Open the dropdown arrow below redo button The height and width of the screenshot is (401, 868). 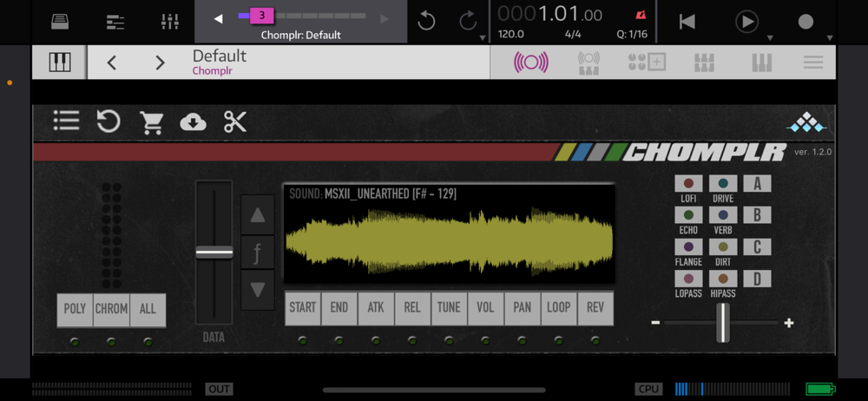click(482, 38)
